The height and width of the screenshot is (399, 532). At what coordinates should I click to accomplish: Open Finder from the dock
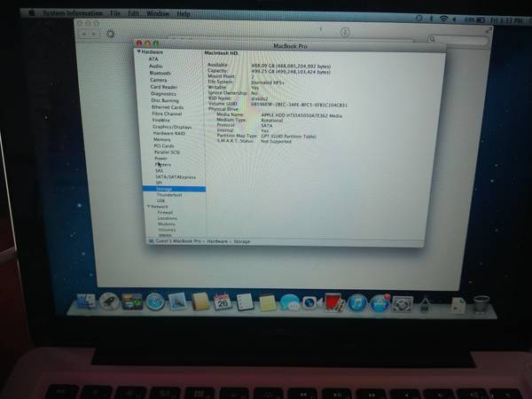click(x=86, y=302)
